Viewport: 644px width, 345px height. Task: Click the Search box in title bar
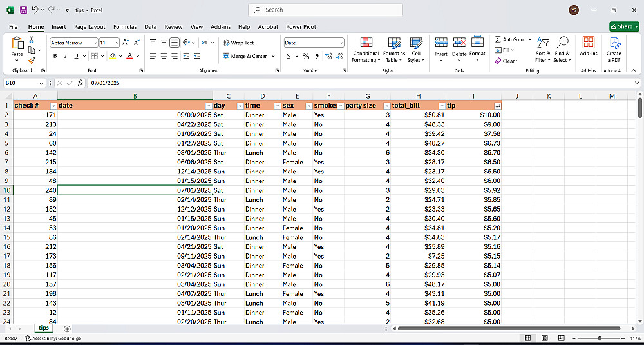coord(325,10)
